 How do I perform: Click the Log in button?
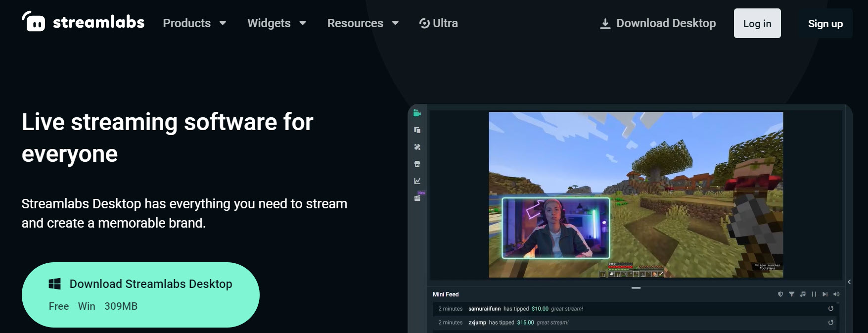pos(757,23)
